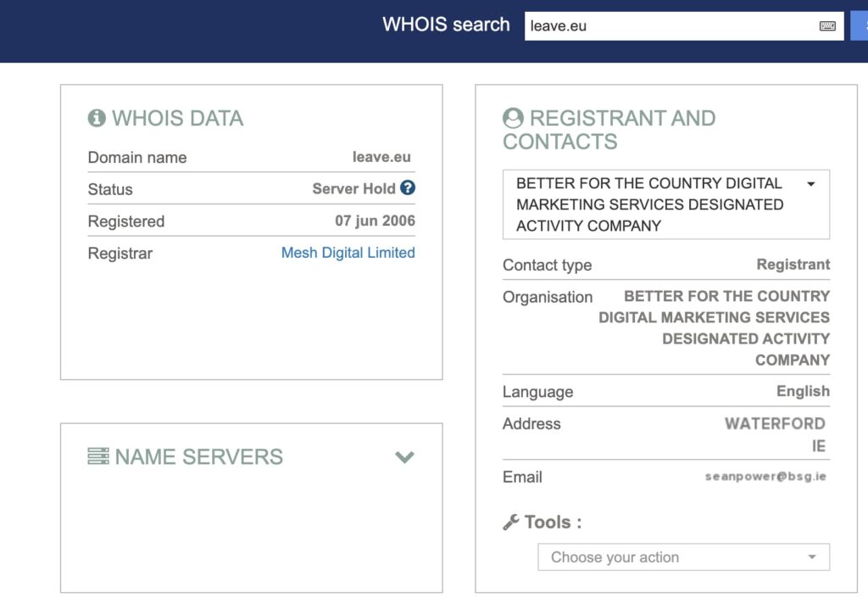This screenshot has width=868, height=598.
Task: Open the Mesh Digital Limited registrar link
Action: [x=348, y=253]
